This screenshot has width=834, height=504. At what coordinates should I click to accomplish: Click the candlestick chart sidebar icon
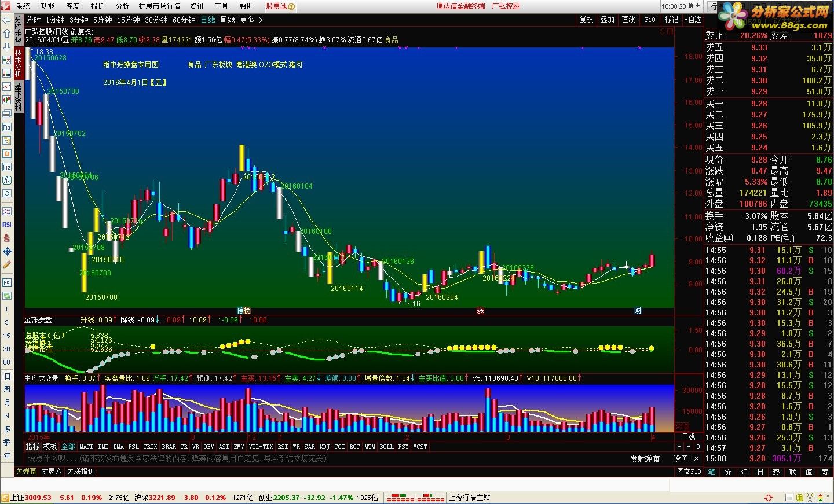click(7, 101)
